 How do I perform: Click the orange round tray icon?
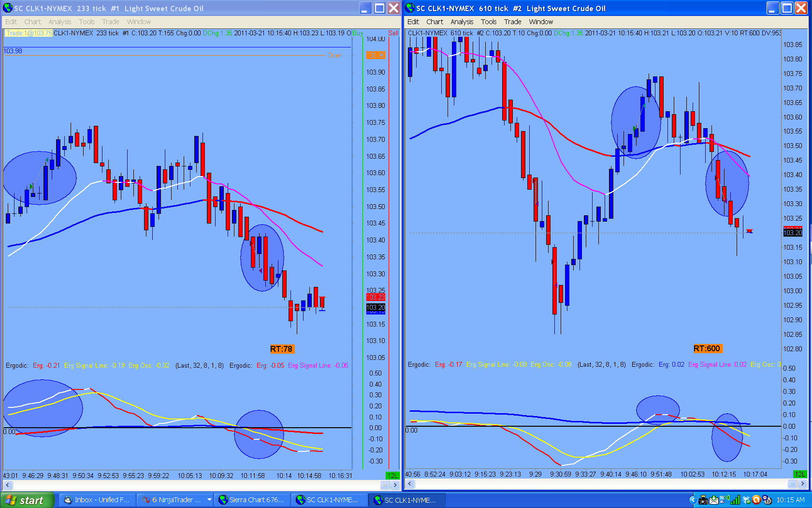(x=756, y=500)
